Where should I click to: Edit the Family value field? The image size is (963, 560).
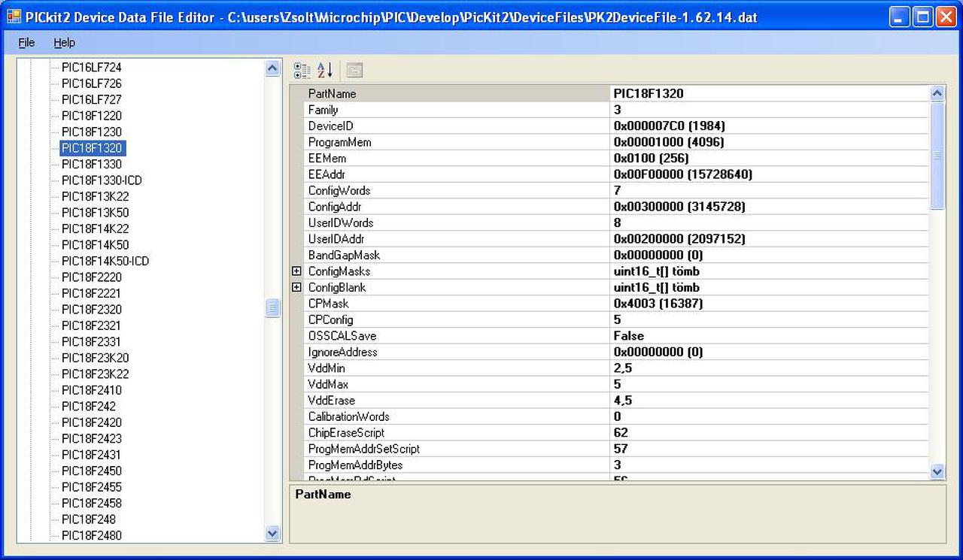point(770,110)
